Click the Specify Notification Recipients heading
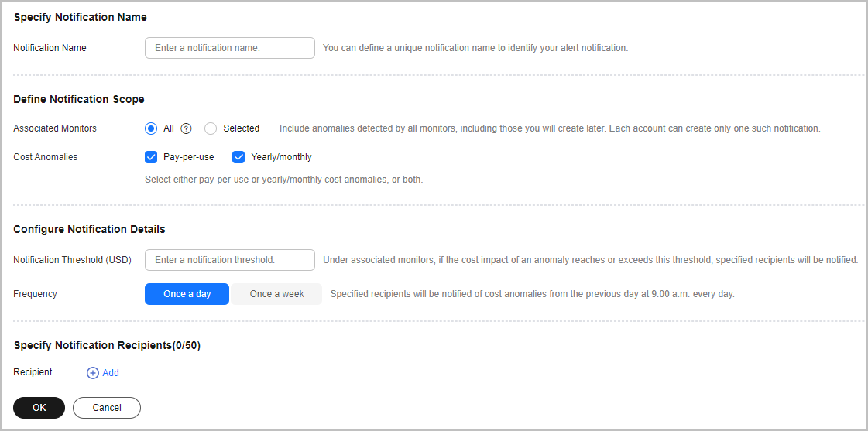 click(107, 346)
